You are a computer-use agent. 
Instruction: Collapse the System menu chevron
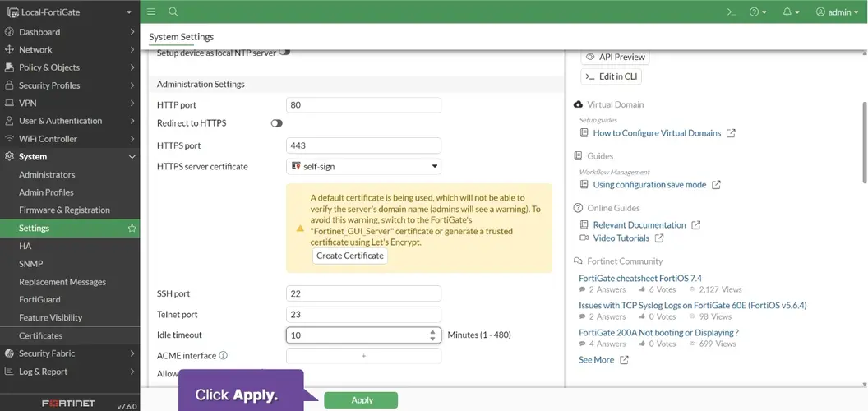[x=132, y=157]
